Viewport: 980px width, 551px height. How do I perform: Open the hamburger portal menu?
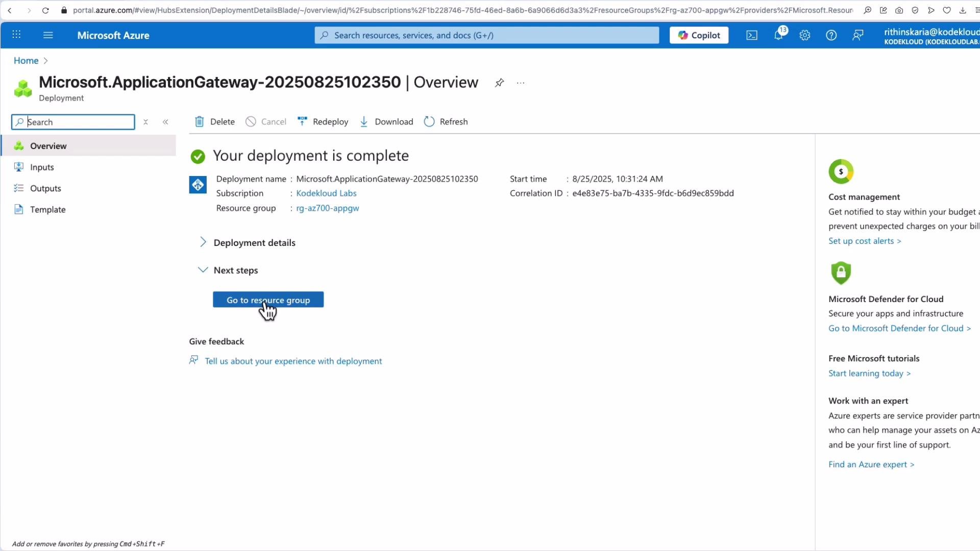[x=48, y=35]
